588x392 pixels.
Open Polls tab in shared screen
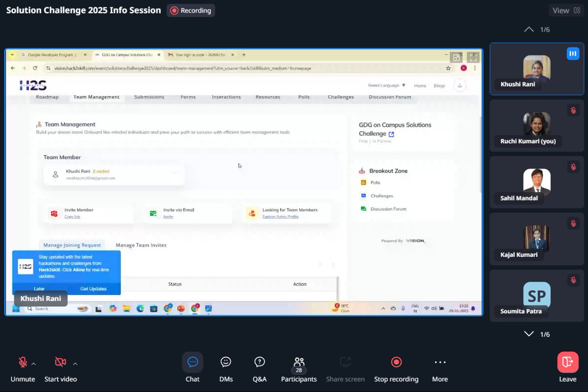click(304, 97)
